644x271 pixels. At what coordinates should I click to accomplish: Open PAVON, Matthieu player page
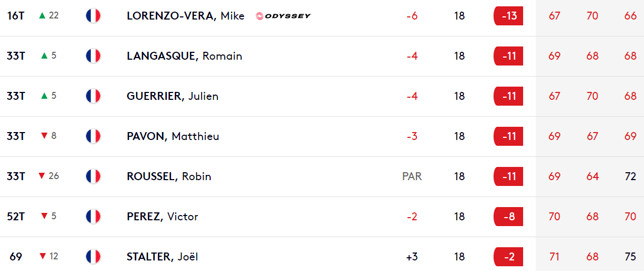[173, 136]
